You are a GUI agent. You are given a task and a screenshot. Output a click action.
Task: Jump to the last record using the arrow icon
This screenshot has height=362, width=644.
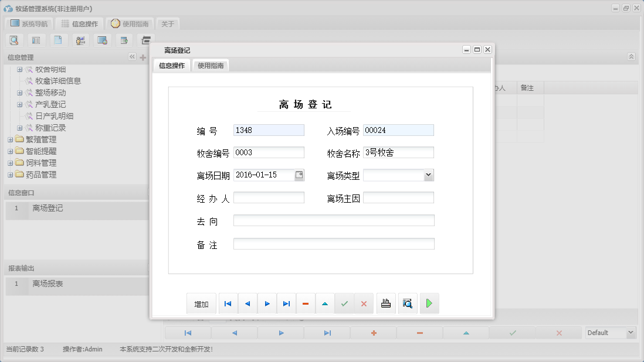tap(286, 303)
